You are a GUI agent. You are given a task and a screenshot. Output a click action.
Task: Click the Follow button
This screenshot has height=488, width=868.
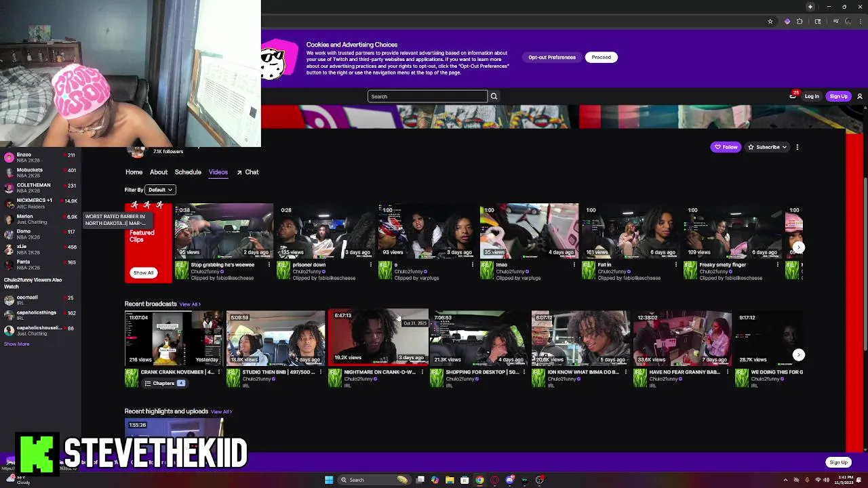coord(726,147)
